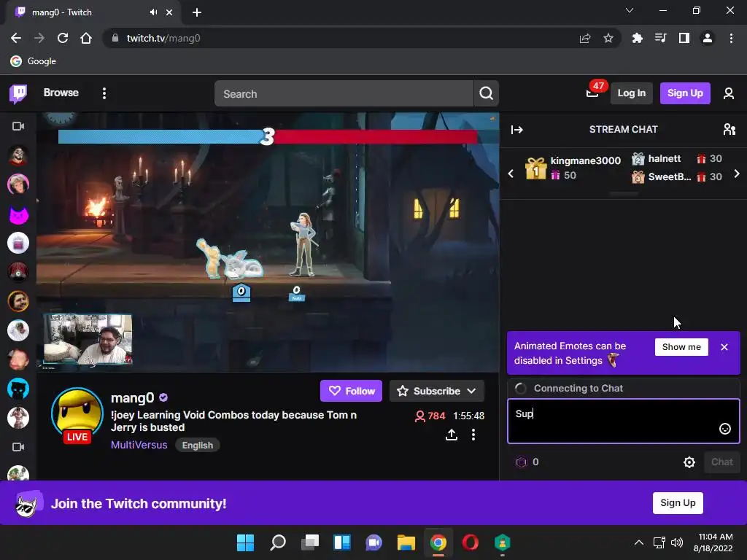Open the tab search chevron

tap(630, 10)
